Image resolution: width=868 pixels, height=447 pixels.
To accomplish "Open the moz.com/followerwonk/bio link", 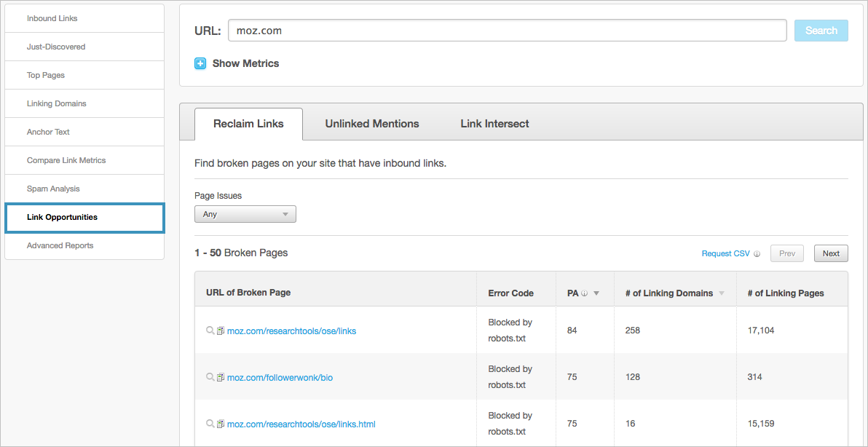I will coord(280,378).
